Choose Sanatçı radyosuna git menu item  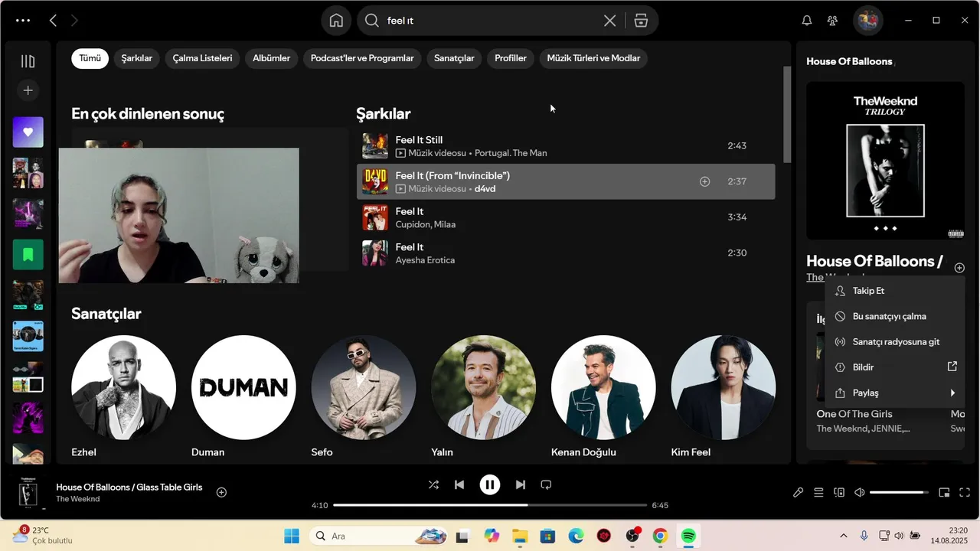pos(894,342)
